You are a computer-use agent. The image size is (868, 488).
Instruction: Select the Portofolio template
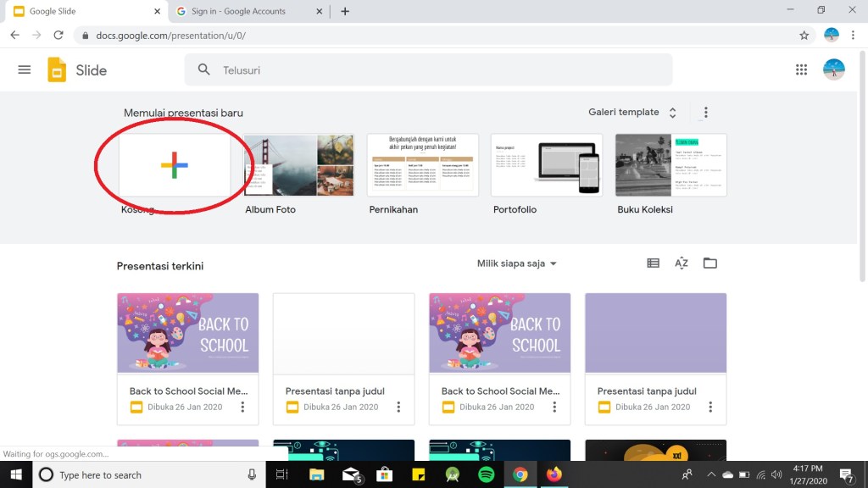(x=547, y=165)
